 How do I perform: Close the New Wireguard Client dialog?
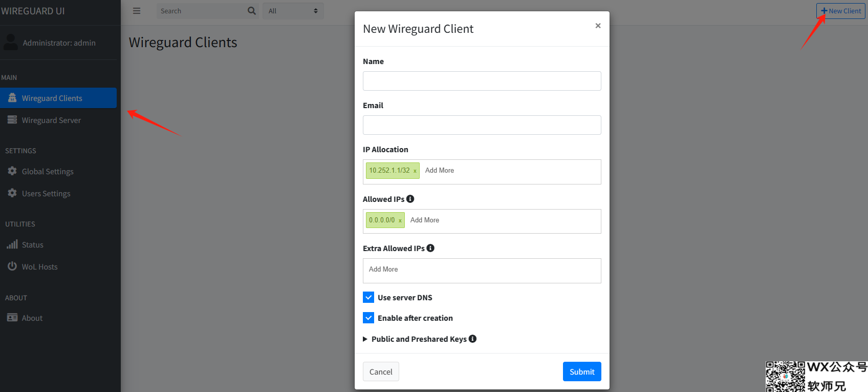[598, 26]
